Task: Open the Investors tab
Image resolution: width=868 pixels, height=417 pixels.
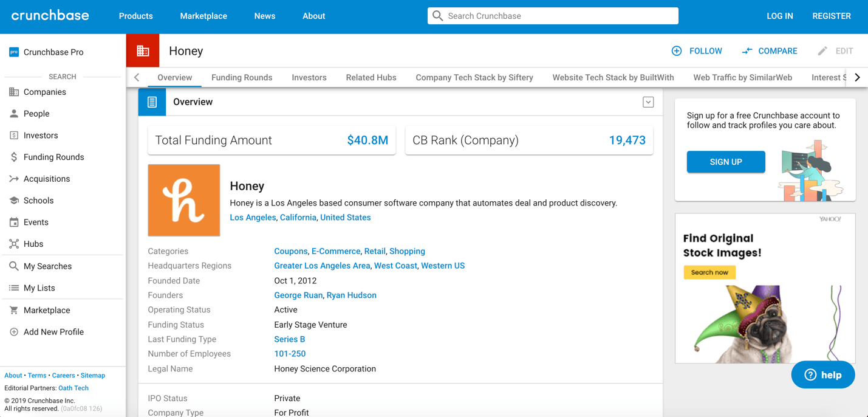Action: [x=309, y=78]
